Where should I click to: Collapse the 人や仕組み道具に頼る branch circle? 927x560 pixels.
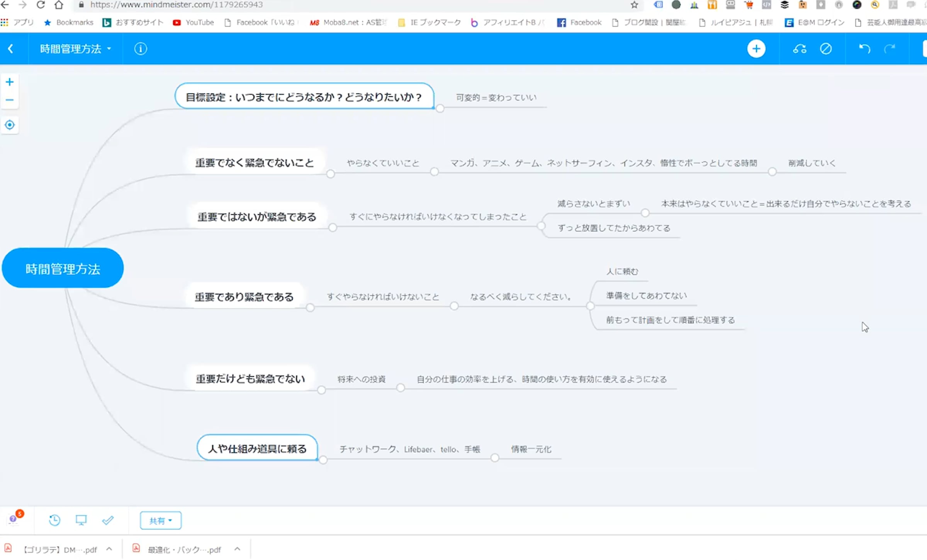323,460
